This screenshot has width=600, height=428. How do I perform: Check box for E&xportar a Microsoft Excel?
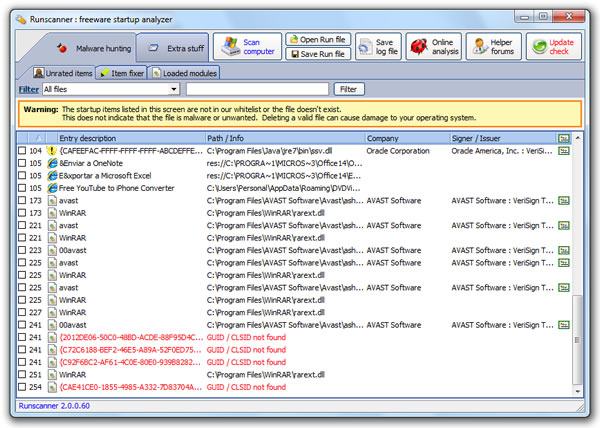click(22, 176)
